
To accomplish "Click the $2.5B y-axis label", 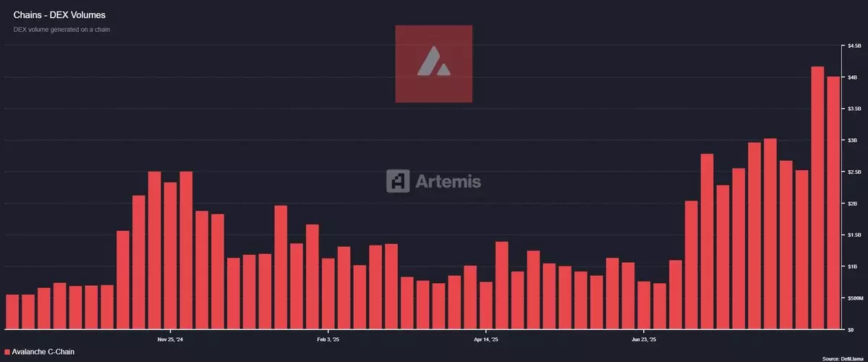I will coord(853,172).
